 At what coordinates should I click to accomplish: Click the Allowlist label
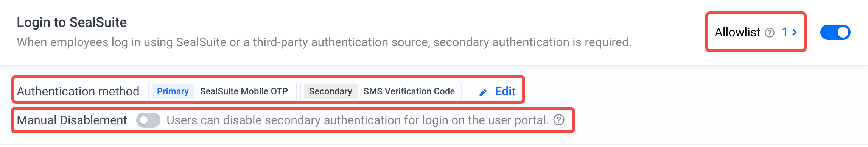[737, 33]
